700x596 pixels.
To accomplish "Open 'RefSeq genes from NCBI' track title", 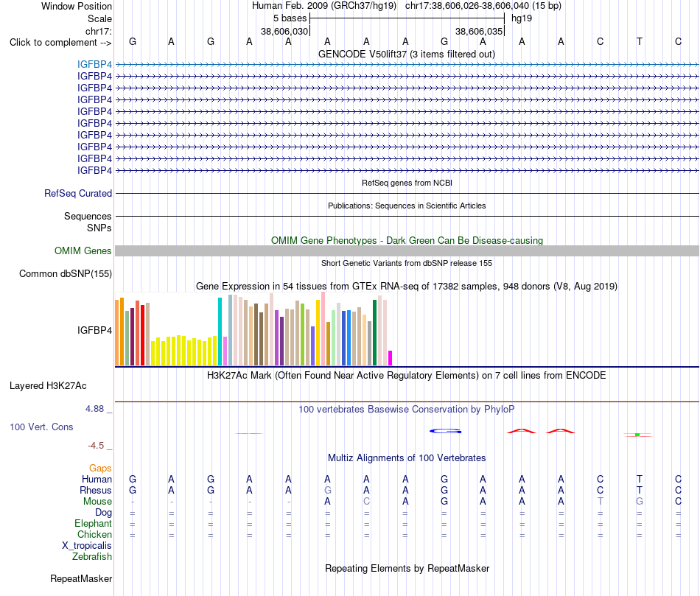I will 407,183.
